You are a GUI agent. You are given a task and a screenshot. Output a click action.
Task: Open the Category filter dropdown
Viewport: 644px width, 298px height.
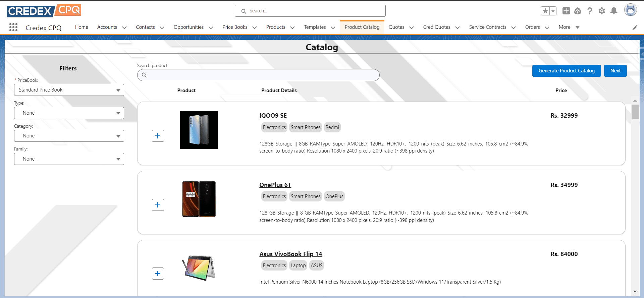(x=69, y=136)
